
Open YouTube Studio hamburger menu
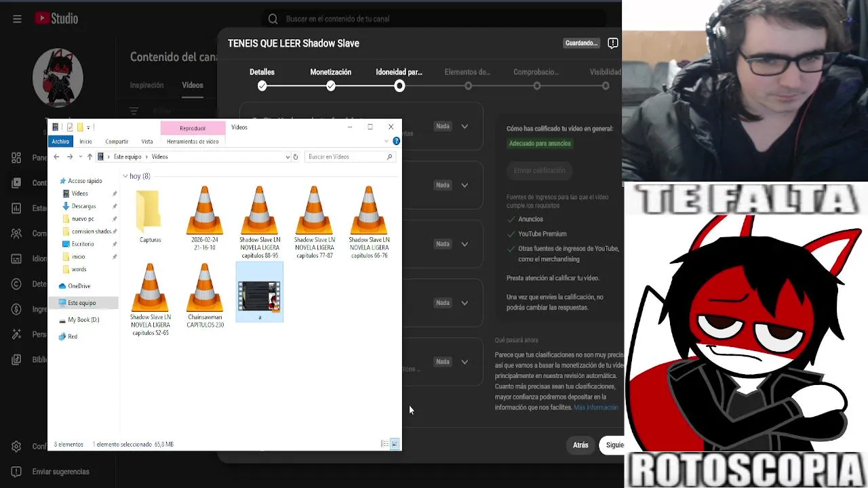coord(17,19)
